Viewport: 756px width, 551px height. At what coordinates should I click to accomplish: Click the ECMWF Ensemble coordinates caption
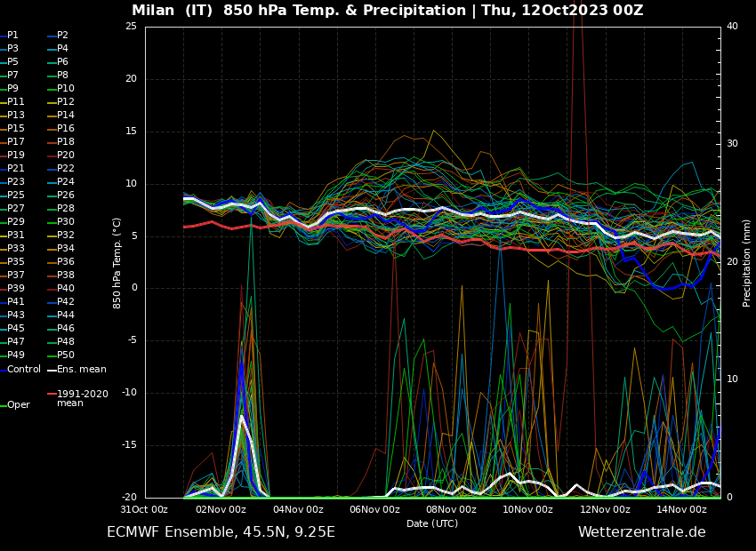click(x=221, y=532)
